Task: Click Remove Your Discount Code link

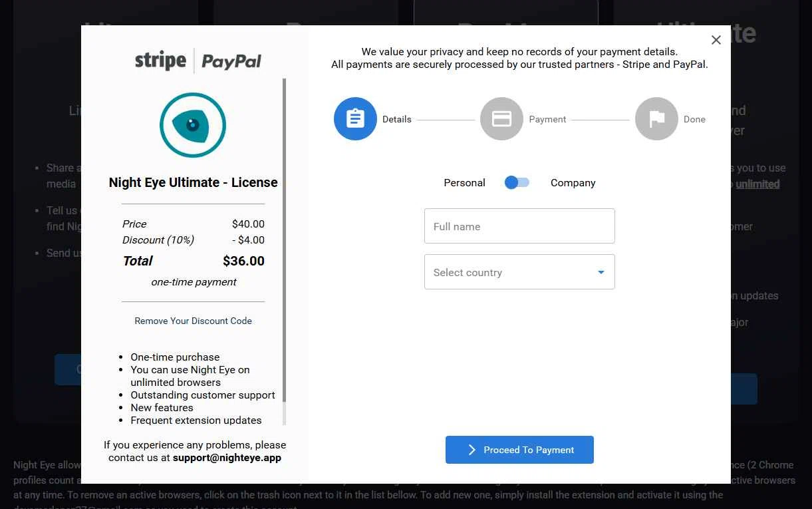Action: (193, 321)
